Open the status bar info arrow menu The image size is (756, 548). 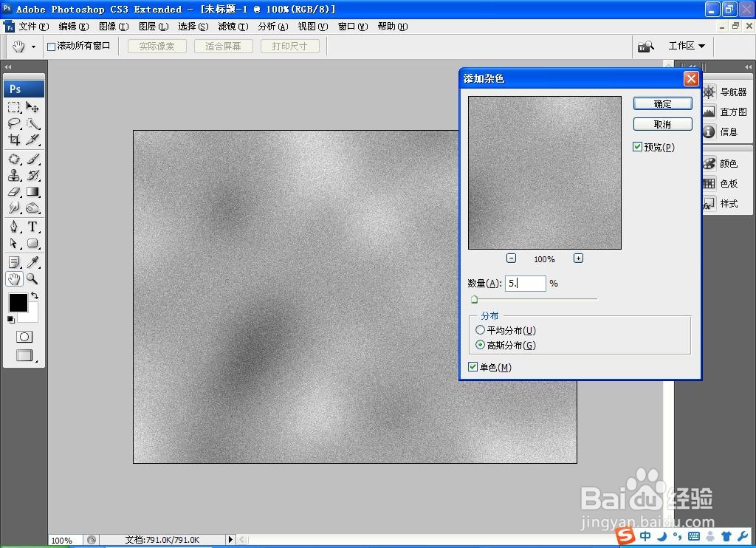point(230,539)
